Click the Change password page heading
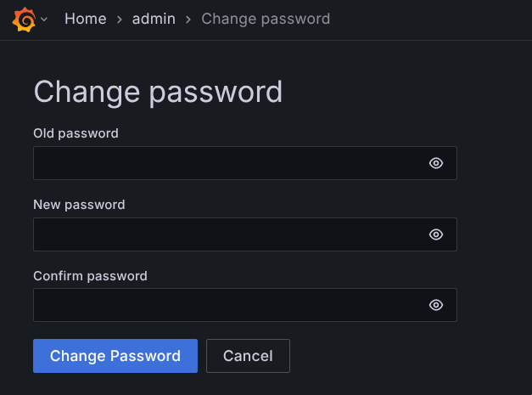The image size is (532, 395). [157, 92]
